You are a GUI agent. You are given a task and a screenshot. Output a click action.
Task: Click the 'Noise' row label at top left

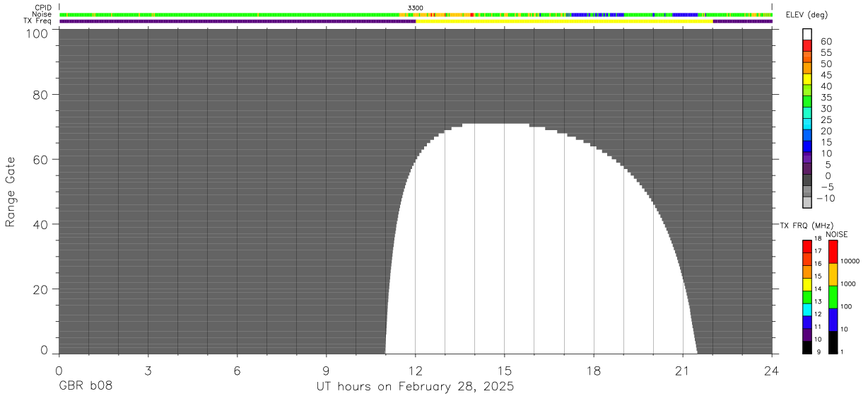[42, 14]
